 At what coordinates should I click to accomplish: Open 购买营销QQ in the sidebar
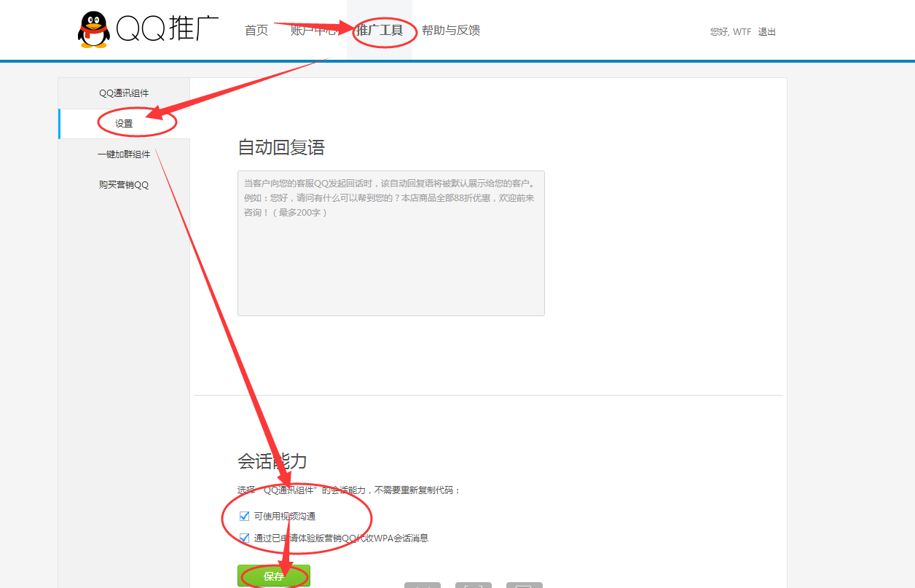point(124,185)
